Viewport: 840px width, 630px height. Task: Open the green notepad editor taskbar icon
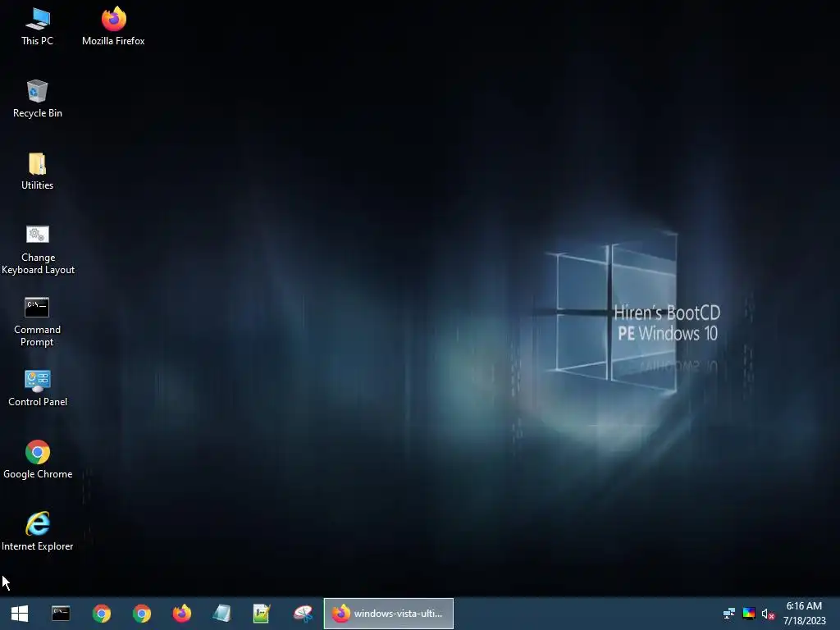pos(262,614)
